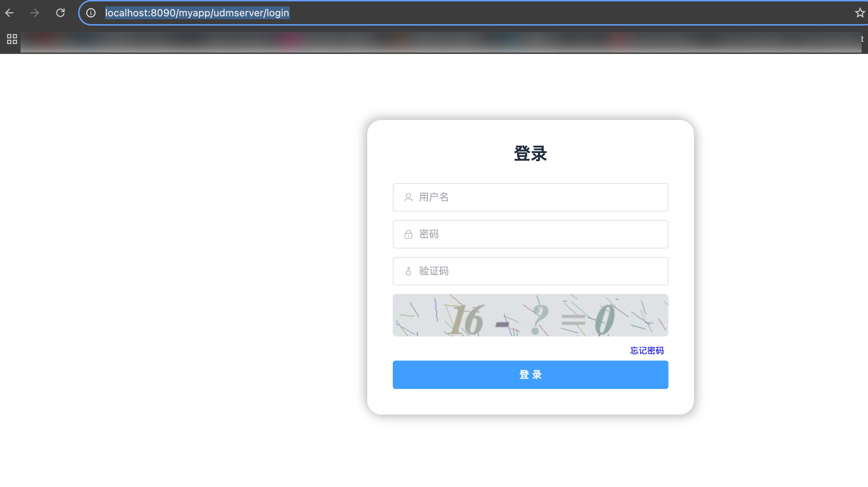Click the browser back arrow
868x487 pixels.
point(10,13)
